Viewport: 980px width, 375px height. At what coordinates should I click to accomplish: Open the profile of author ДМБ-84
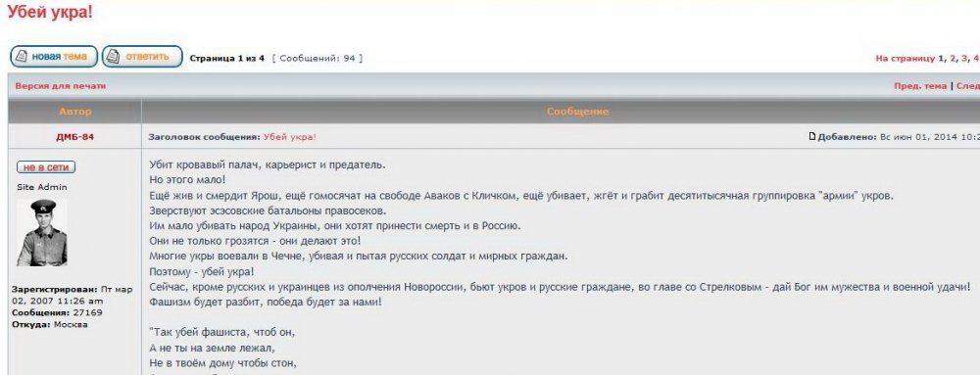(75, 137)
